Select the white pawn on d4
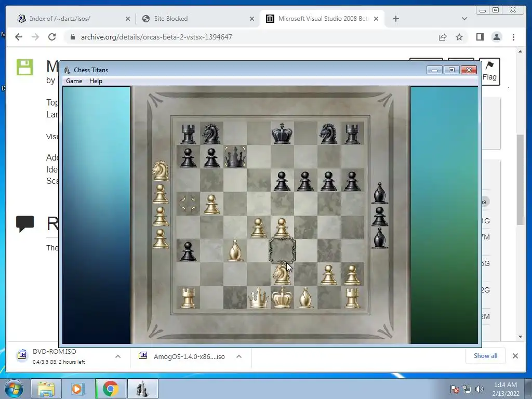This screenshot has width=532, height=399. click(259, 228)
